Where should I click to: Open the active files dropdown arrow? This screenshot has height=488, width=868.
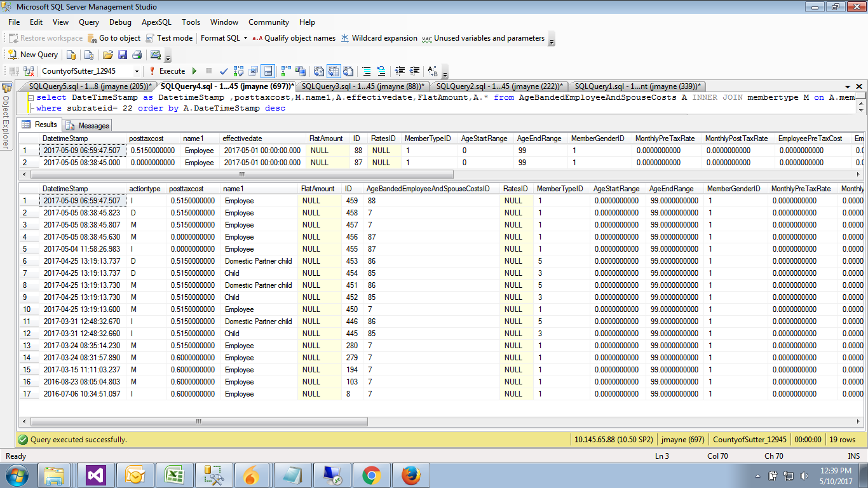pyautogui.click(x=848, y=86)
